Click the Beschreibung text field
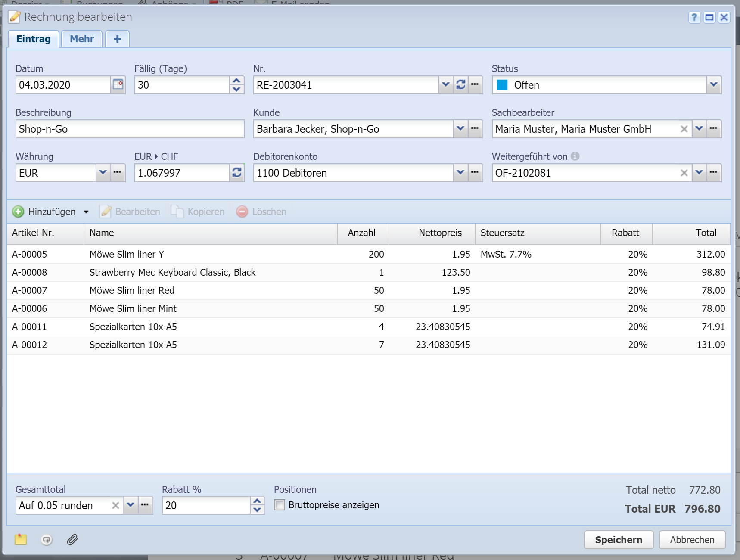Image resolution: width=740 pixels, height=560 pixels. (x=130, y=129)
